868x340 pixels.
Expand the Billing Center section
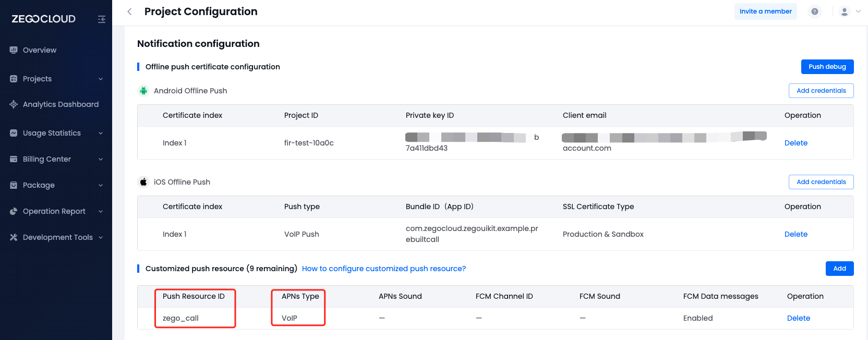101,159
